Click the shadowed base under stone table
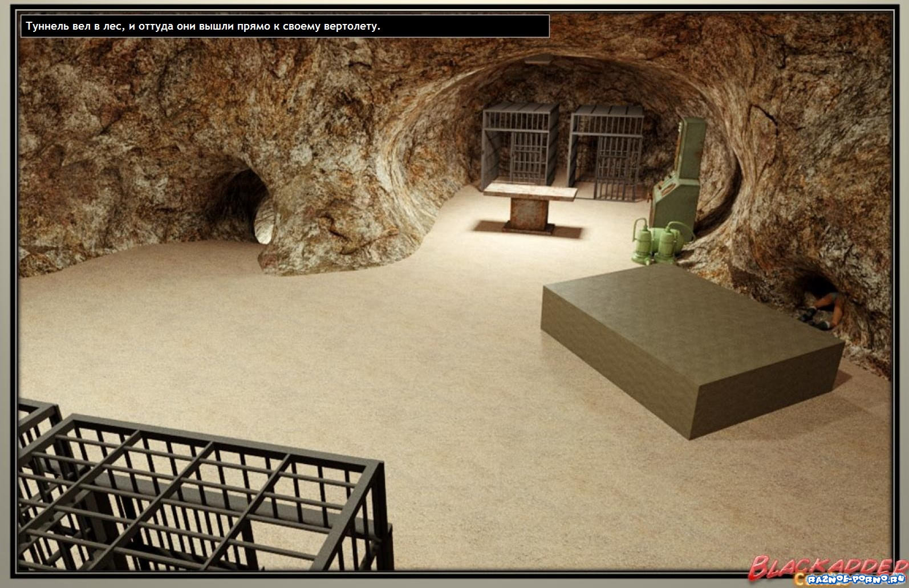The image size is (909, 588). tap(527, 229)
